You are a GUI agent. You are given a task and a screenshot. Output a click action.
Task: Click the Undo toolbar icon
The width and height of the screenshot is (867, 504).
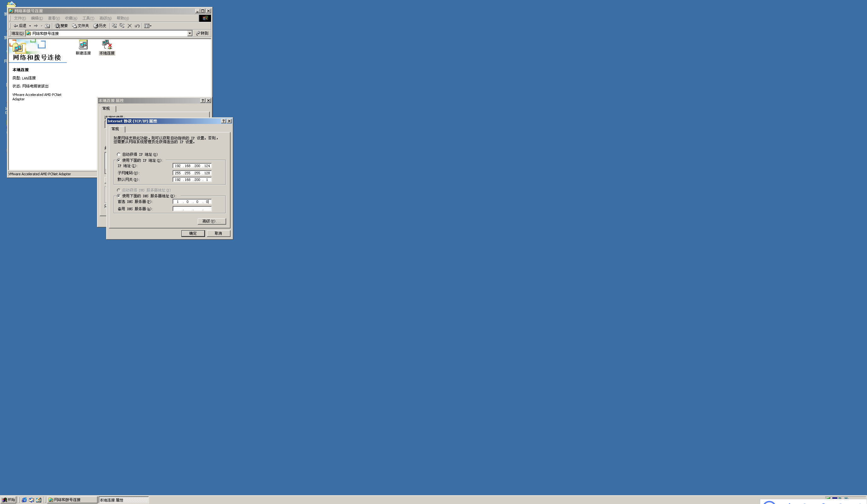137,26
